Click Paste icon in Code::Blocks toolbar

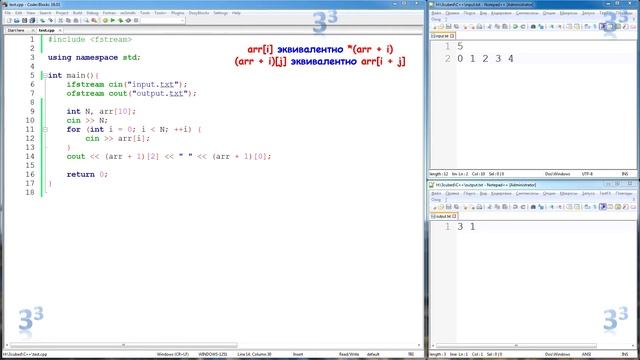tap(76, 20)
